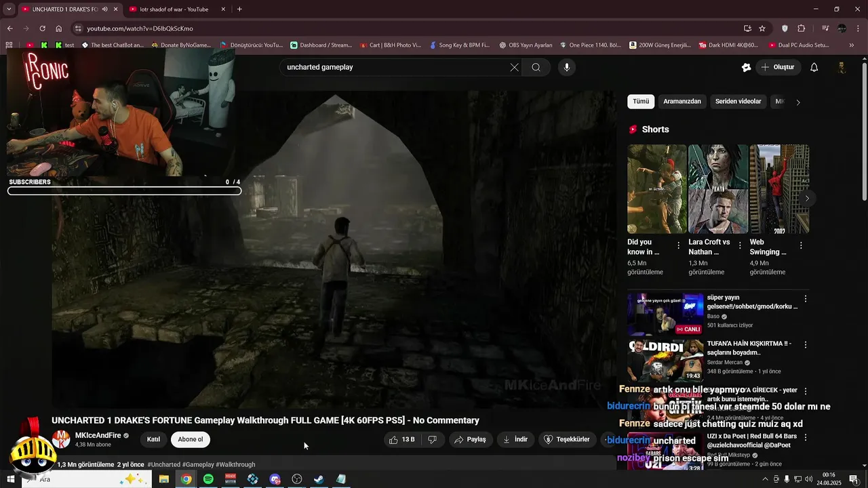The height and width of the screenshot is (488, 868).
Task: Open MKIceAndFire channel avatar
Action: [x=61, y=439]
